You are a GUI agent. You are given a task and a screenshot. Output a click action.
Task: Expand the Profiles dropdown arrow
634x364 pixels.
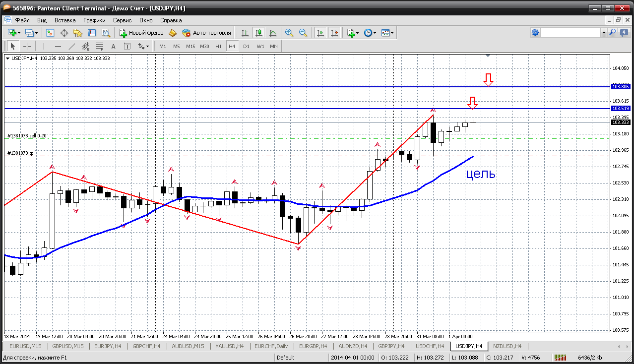[x=37, y=33]
